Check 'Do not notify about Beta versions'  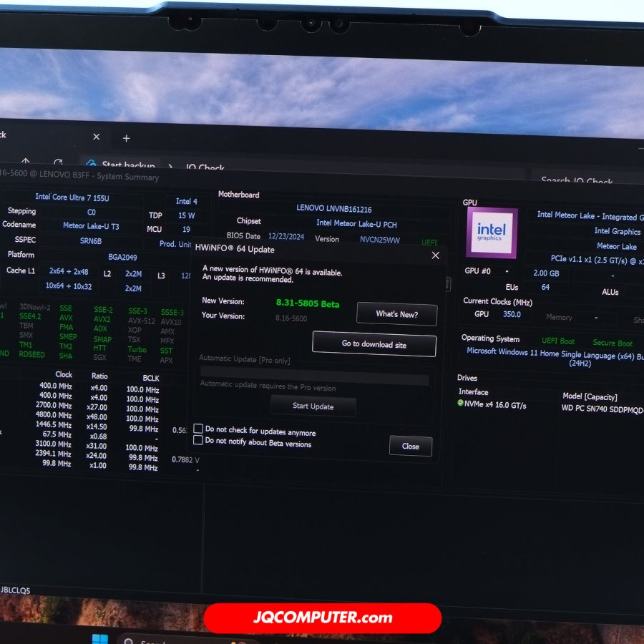pyautogui.click(x=198, y=440)
